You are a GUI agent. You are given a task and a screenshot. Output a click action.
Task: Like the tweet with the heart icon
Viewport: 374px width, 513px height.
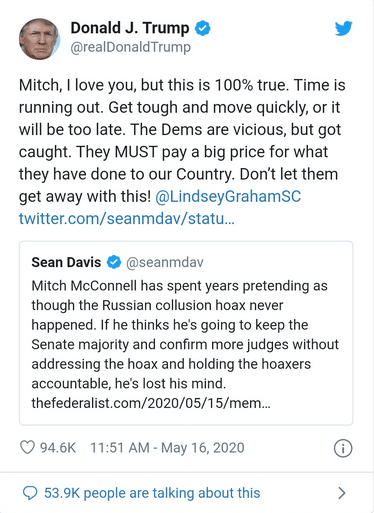(x=27, y=448)
